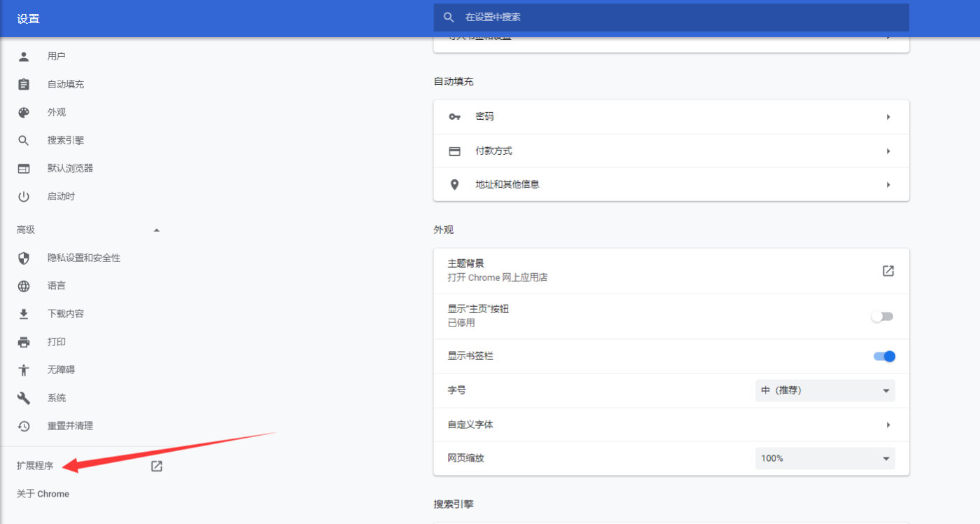Collapse the 高级 section arrow
This screenshot has height=524, width=980.
coord(157,230)
